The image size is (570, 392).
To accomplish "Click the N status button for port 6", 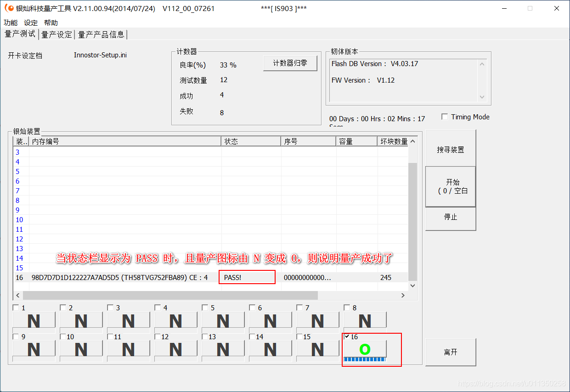I will click(270, 320).
